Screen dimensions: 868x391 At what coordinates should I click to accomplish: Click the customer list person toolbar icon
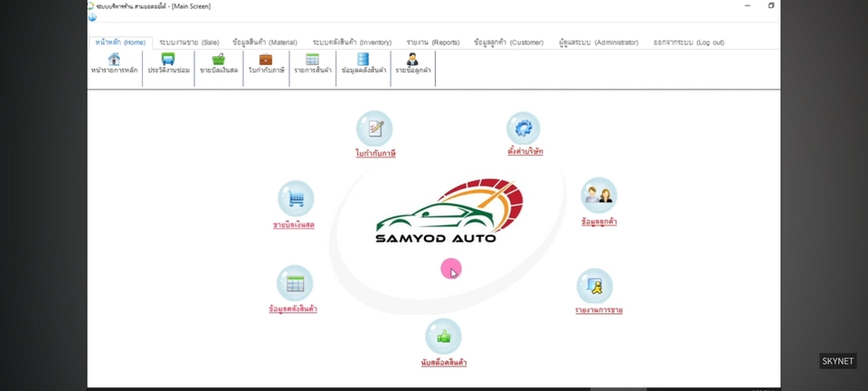click(412, 60)
